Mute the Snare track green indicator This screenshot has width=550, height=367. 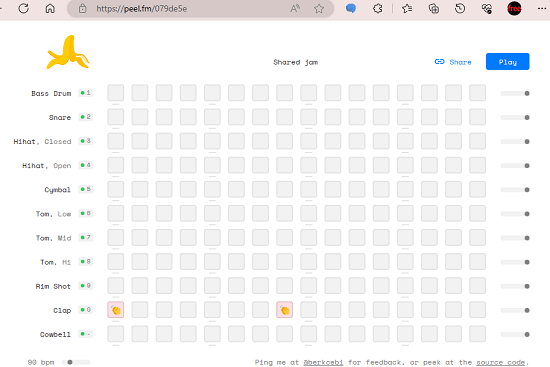(83, 117)
